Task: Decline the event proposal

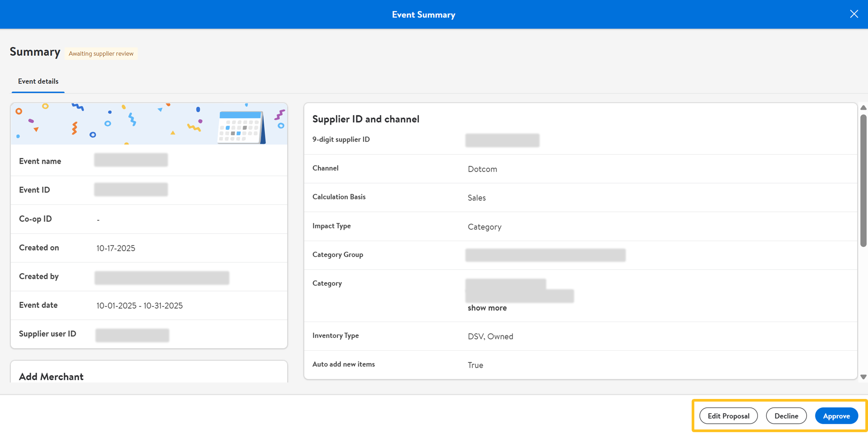Action: point(786,416)
